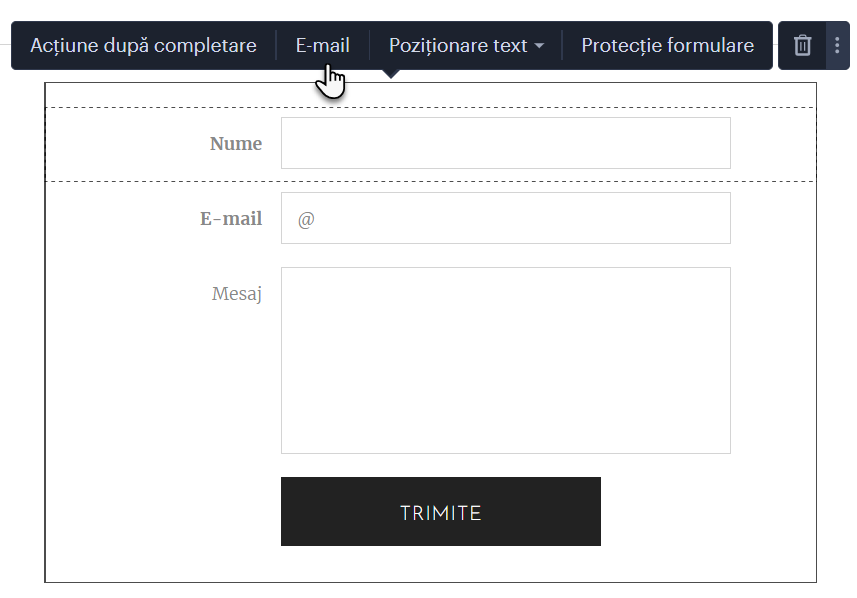Select the bold Nume field label
This screenshot has width=857, height=598.
tap(236, 144)
